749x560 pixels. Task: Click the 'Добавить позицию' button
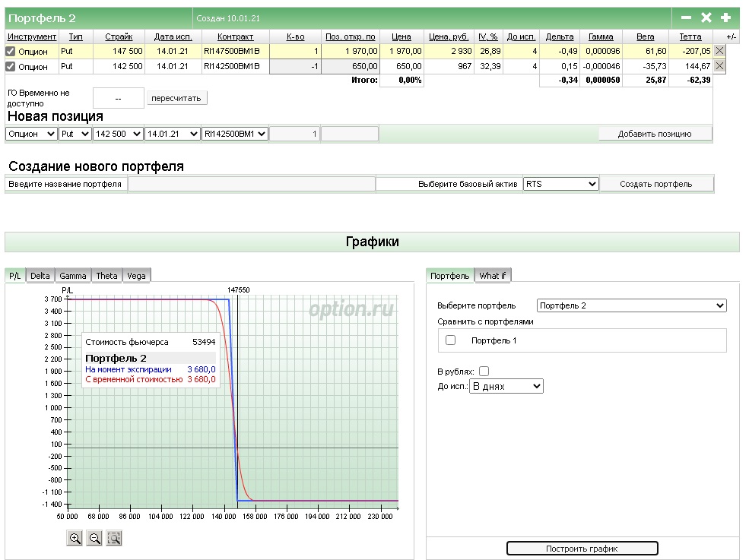click(x=655, y=134)
